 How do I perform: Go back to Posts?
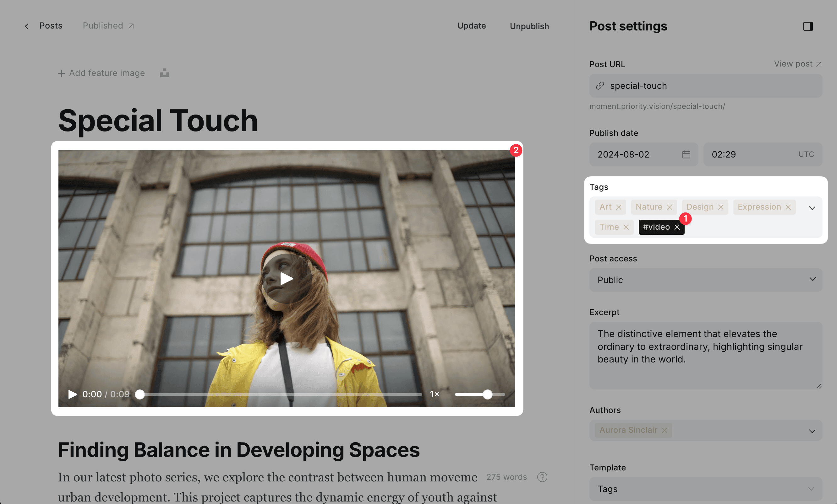click(x=50, y=26)
